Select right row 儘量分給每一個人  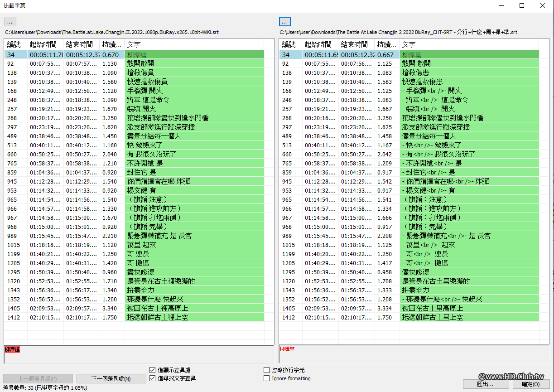[x=409, y=136]
